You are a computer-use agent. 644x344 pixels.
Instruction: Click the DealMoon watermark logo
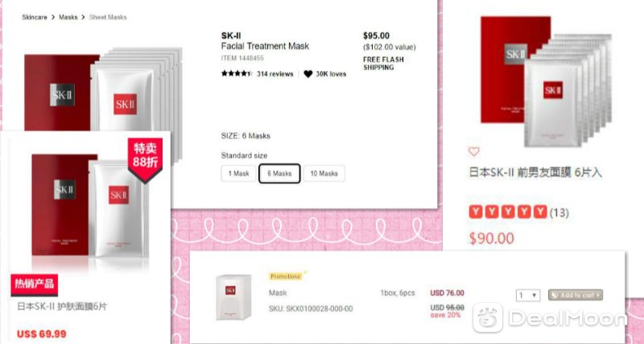tap(549, 317)
